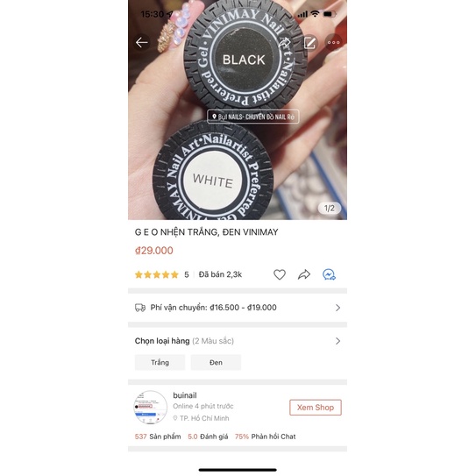Tap the delivery truck shipping icon
476x476 pixels.
(140, 308)
